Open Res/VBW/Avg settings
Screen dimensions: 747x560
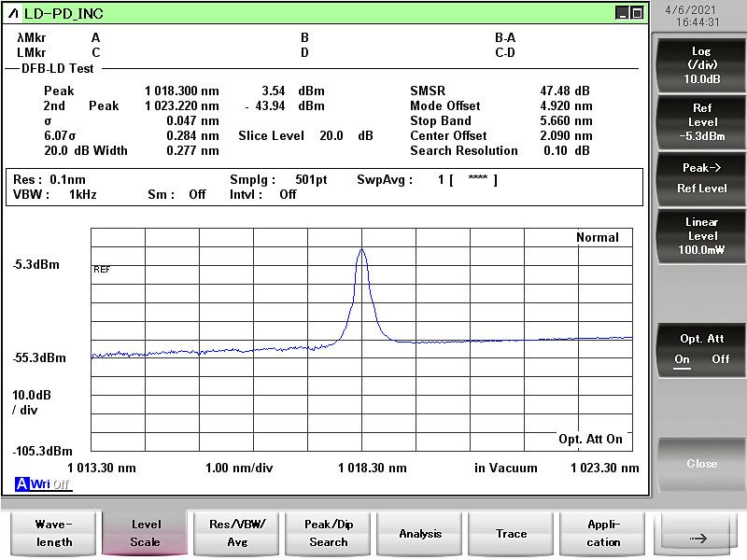pos(237,533)
